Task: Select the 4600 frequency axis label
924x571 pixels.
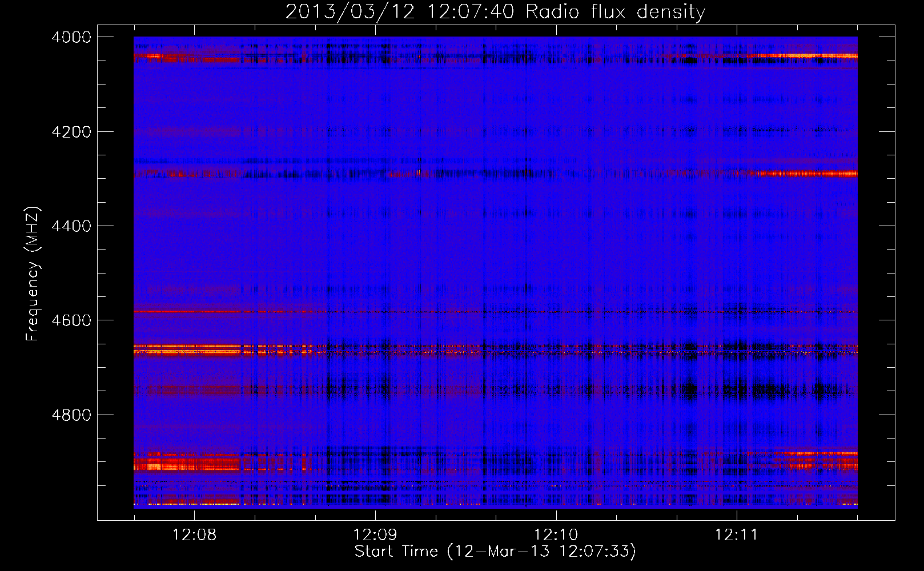Action: [71, 320]
